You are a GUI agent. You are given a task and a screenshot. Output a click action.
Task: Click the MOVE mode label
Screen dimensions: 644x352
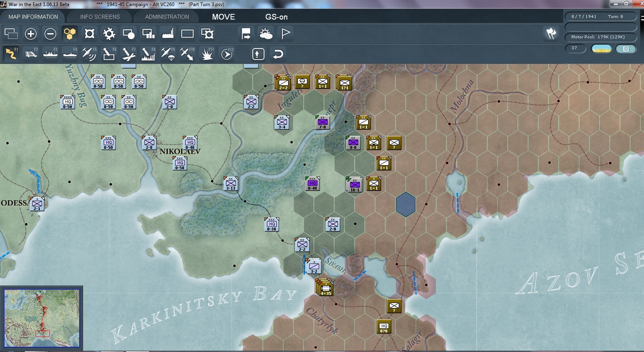pyautogui.click(x=223, y=17)
